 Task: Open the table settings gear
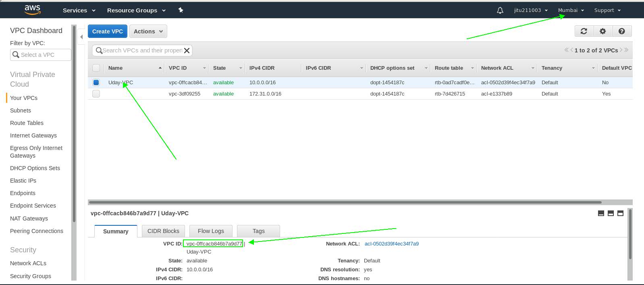point(603,31)
